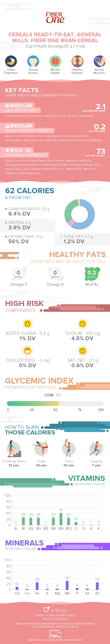Image resolution: width=110 pixels, height=644 pixels.
Task: Click the sodium smiley face
Action: tap(82, 323)
